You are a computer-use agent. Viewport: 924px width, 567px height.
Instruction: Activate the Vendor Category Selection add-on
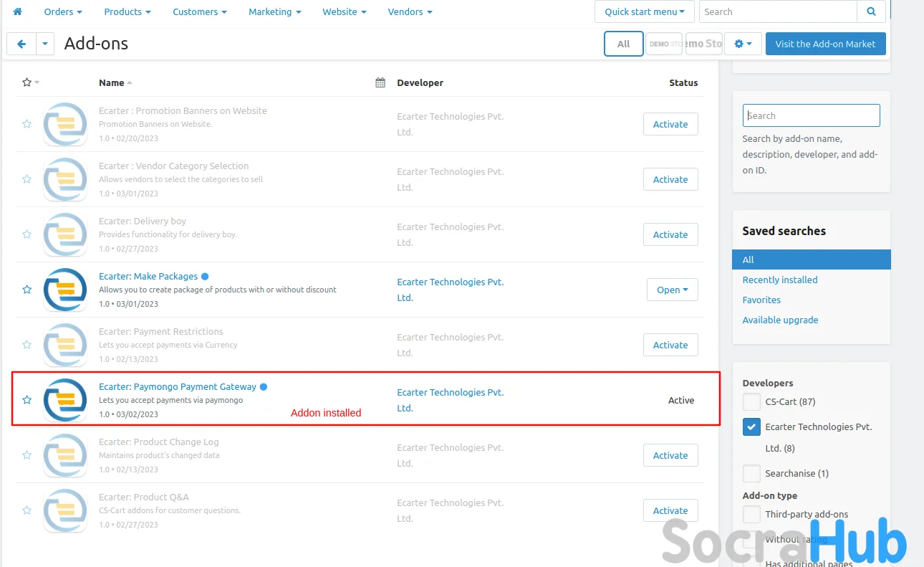[670, 179]
